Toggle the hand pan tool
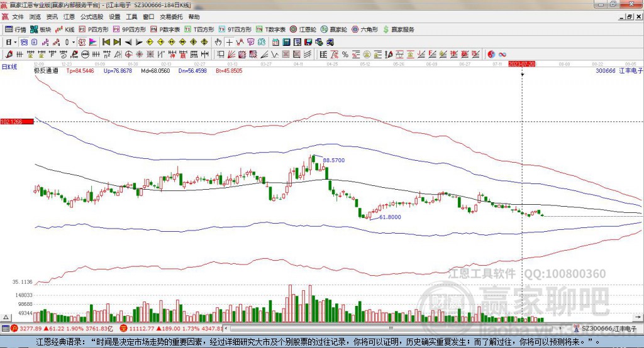 pyautogui.click(x=218, y=42)
